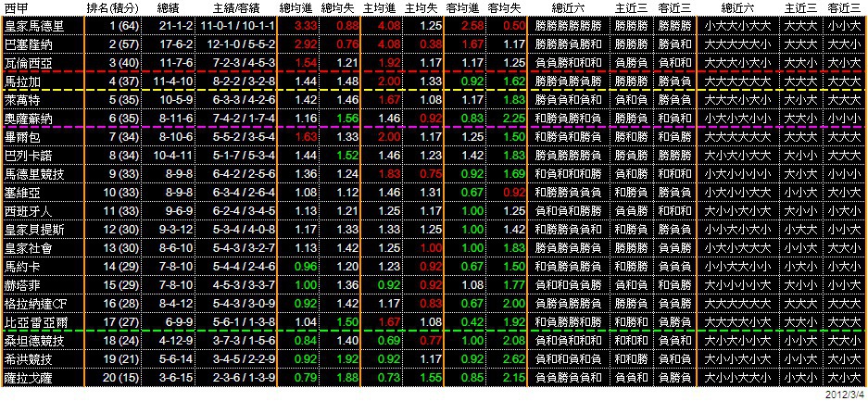Select the 總均失 column header

point(338,8)
